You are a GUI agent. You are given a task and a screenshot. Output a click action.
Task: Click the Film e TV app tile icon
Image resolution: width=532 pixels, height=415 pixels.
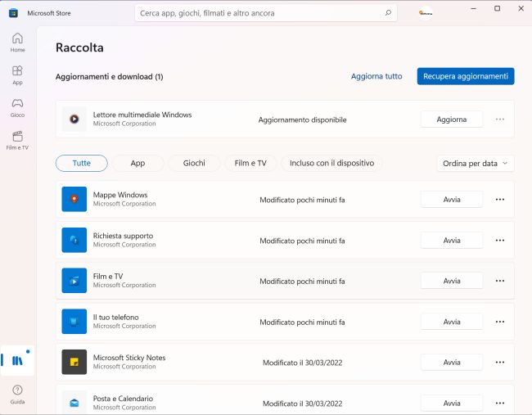click(x=74, y=281)
